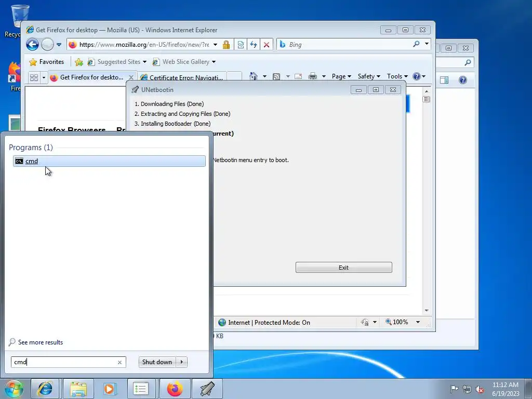
Task: Expand the address bar autocomplete dropdown
Action: coord(215,45)
